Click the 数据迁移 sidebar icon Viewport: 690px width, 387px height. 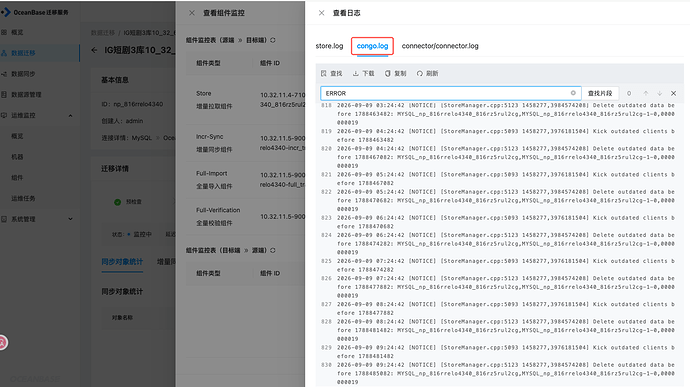4,53
